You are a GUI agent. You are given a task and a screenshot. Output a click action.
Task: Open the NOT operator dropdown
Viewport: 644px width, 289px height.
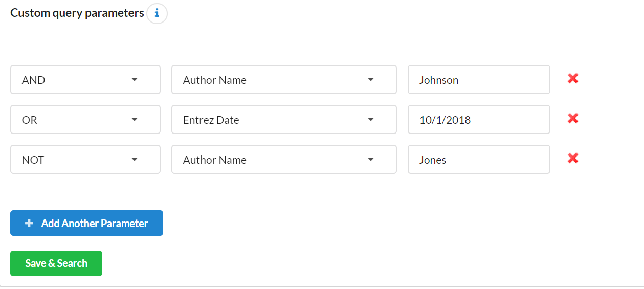[85, 160]
